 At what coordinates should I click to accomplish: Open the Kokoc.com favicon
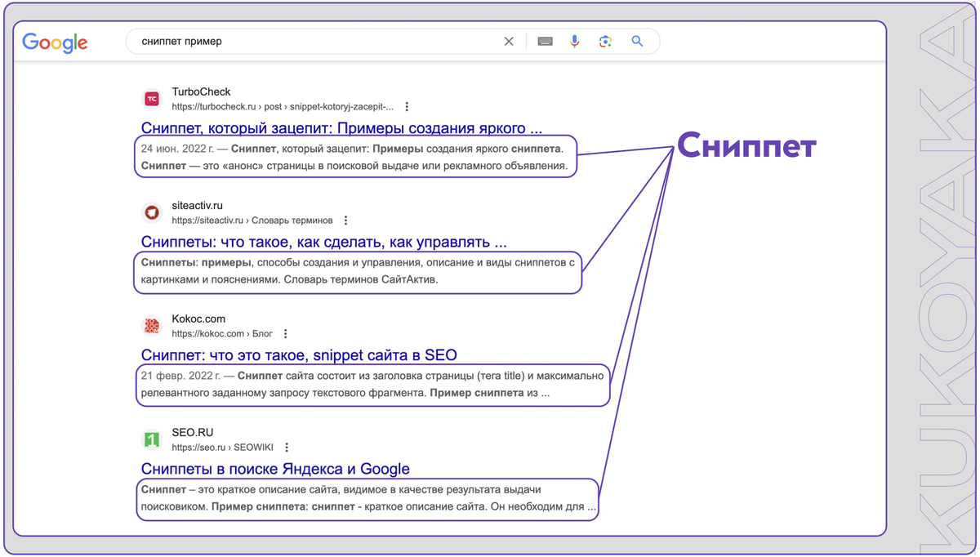pos(152,326)
